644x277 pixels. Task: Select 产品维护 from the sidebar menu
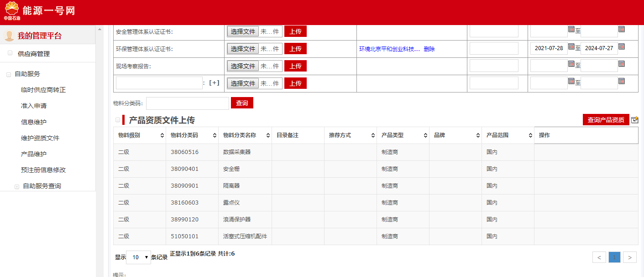point(34,154)
